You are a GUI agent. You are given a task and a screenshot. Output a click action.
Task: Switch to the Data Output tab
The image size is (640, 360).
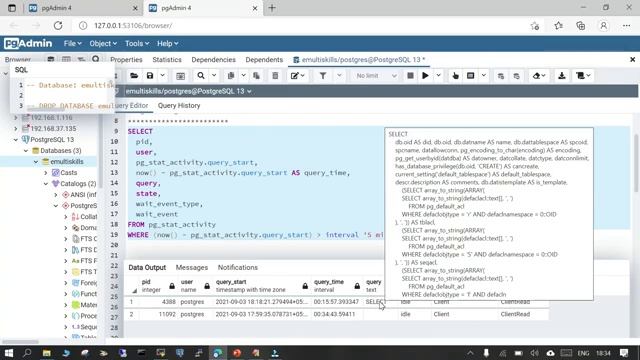(147, 267)
